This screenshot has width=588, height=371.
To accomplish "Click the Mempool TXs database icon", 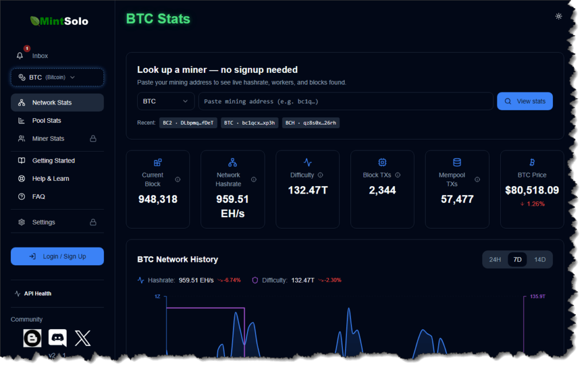I will pos(457,163).
